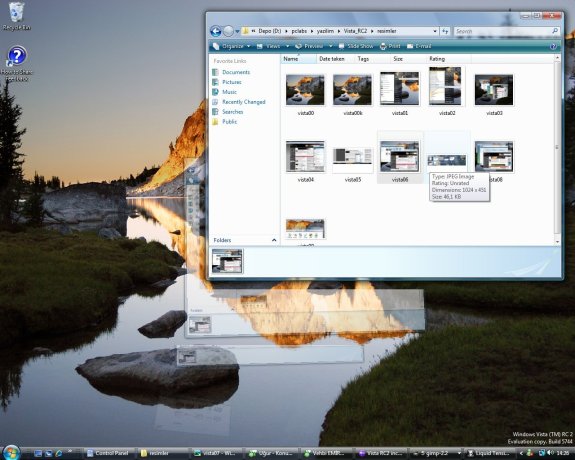Open the Views dropdown arrow
Image resolution: width=575 pixels, height=460 pixels.
288,46
